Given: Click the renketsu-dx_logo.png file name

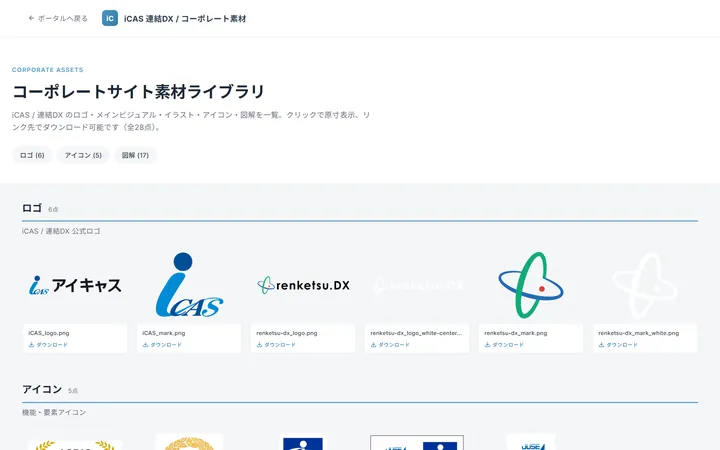Looking at the screenshot, I should pos(287,333).
